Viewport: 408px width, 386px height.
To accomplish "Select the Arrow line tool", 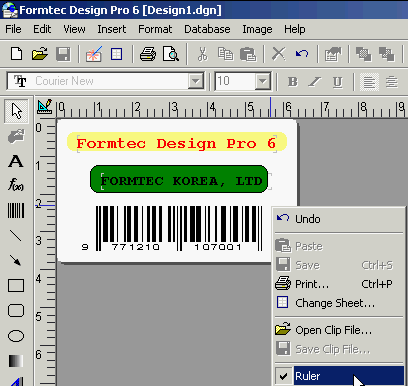I will [x=15, y=260].
